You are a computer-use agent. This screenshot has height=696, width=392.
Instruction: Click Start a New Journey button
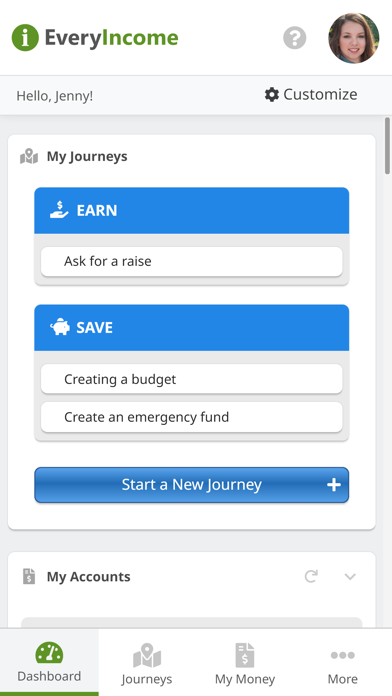click(x=192, y=485)
